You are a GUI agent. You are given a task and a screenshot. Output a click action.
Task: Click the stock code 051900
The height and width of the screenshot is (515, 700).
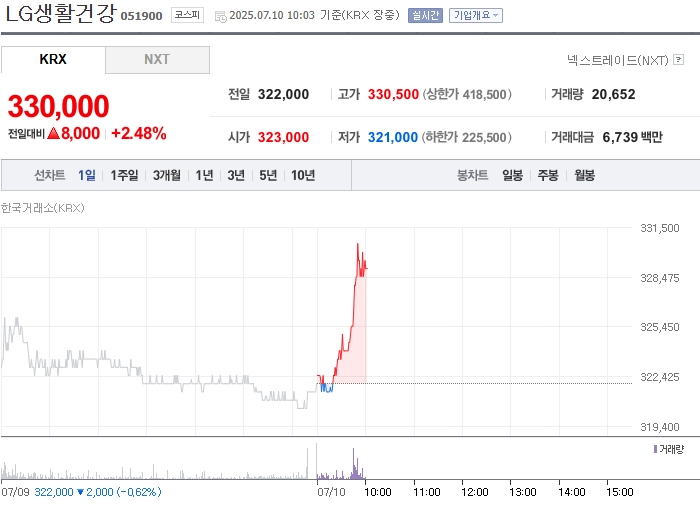click(142, 16)
